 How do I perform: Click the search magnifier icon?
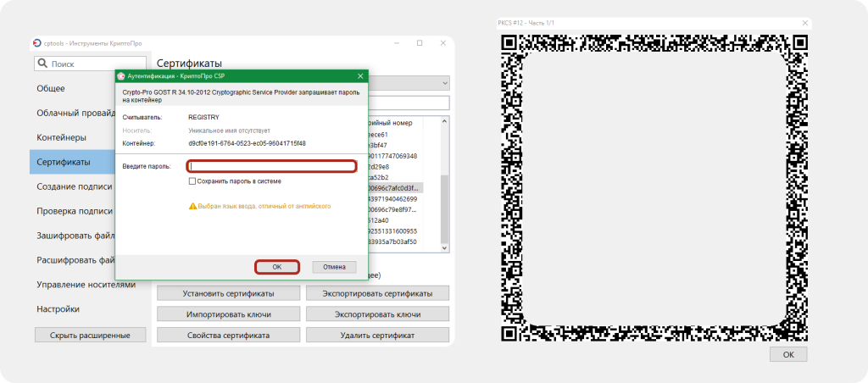coord(42,64)
